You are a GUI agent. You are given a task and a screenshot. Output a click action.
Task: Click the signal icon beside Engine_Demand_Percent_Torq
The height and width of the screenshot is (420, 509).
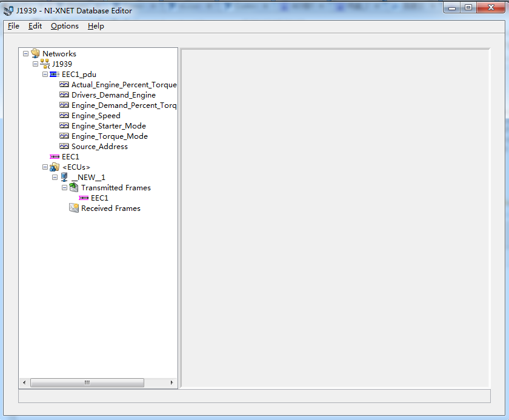pyautogui.click(x=64, y=105)
